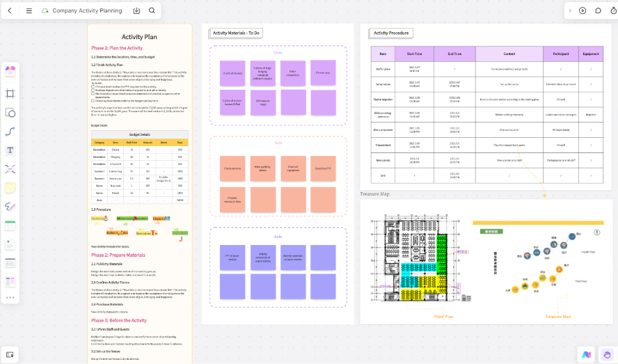Expand the collapsed top-right toolbar chevron
618x364 pixels.
click(570, 10)
